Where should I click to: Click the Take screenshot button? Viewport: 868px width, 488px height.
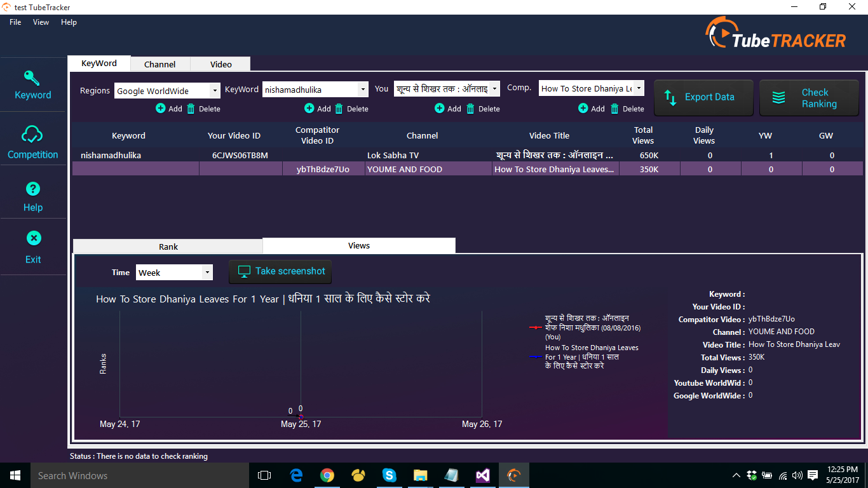tap(280, 271)
